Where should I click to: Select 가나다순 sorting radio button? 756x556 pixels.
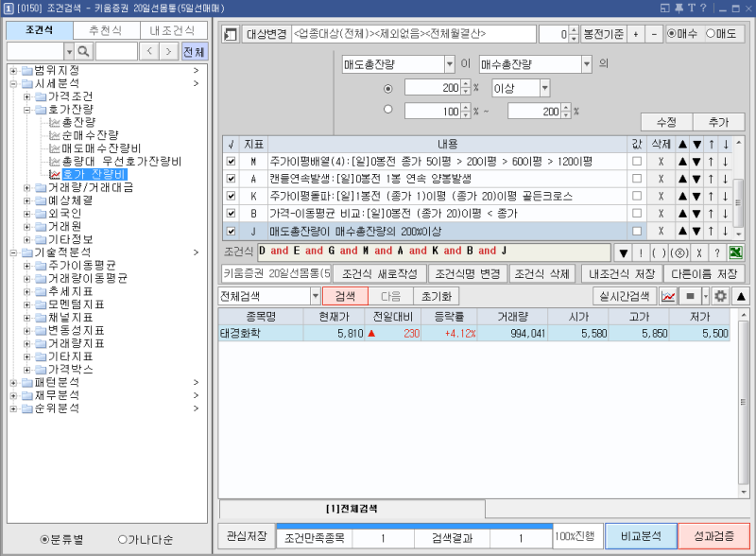(x=123, y=540)
